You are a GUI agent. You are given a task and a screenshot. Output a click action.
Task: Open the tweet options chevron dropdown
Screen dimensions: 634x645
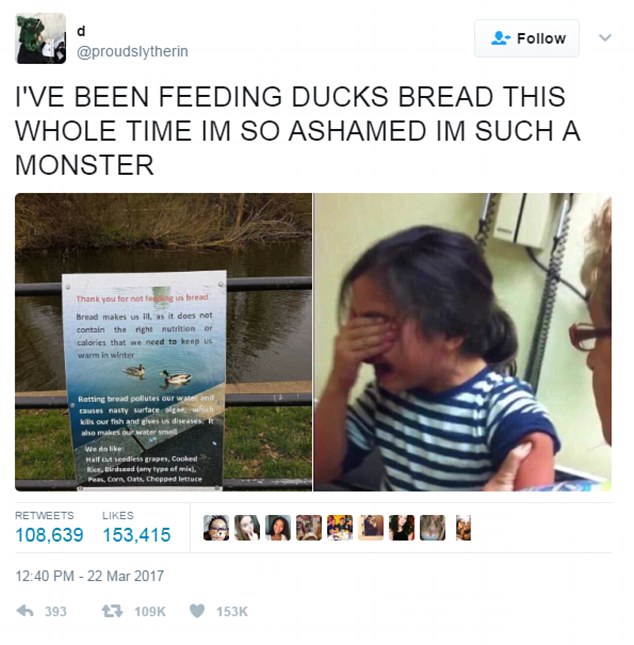click(x=605, y=38)
